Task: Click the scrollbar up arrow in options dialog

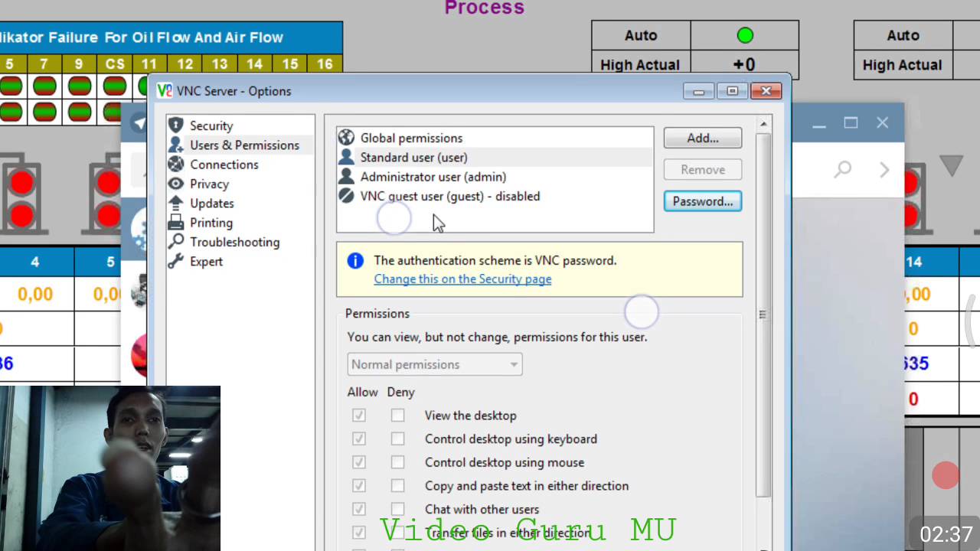Action: pos(763,123)
